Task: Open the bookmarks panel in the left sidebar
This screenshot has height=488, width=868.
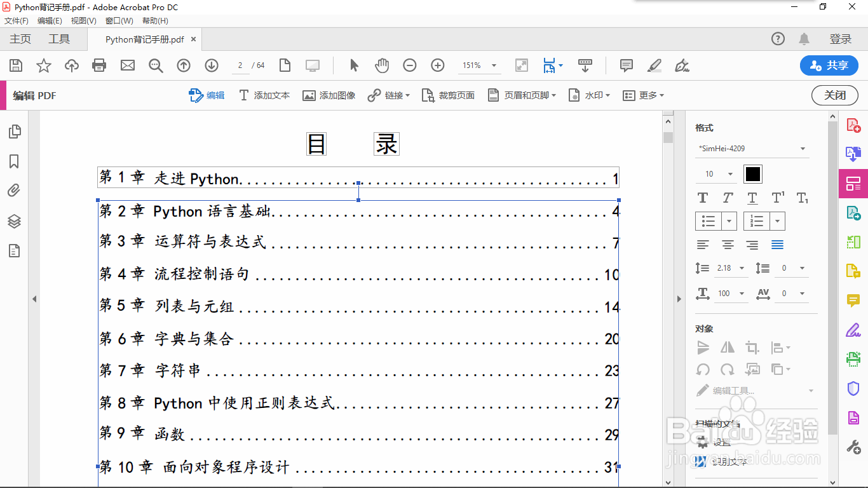Action: [15, 161]
